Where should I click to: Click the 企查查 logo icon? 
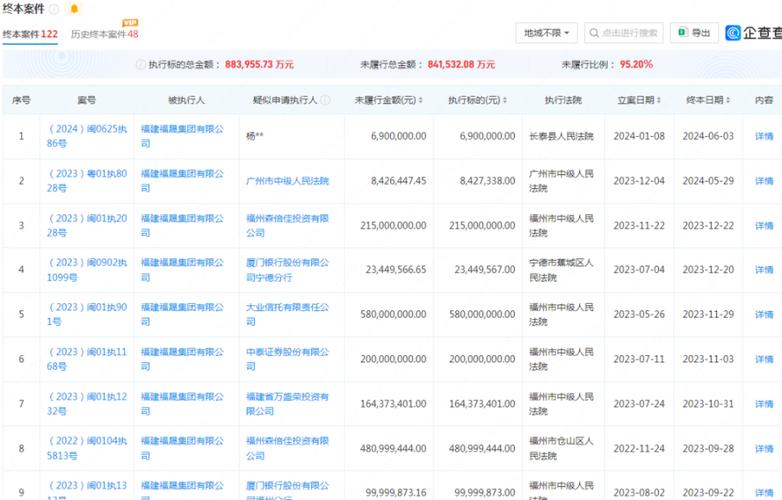733,33
